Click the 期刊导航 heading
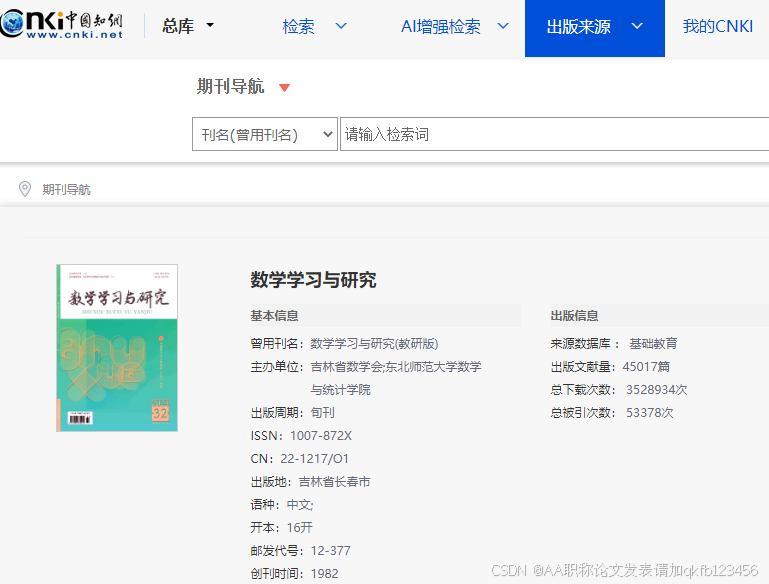Screen dimensions: 769x584 (x=231, y=86)
